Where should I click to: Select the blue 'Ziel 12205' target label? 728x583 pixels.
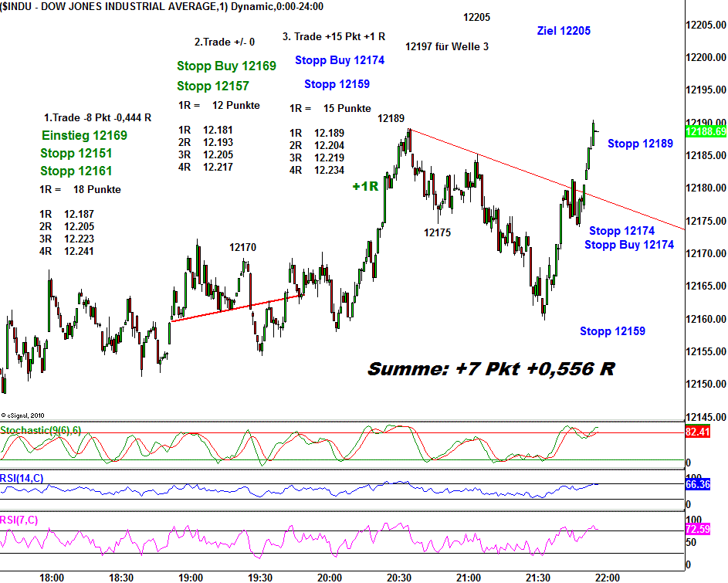[564, 31]
